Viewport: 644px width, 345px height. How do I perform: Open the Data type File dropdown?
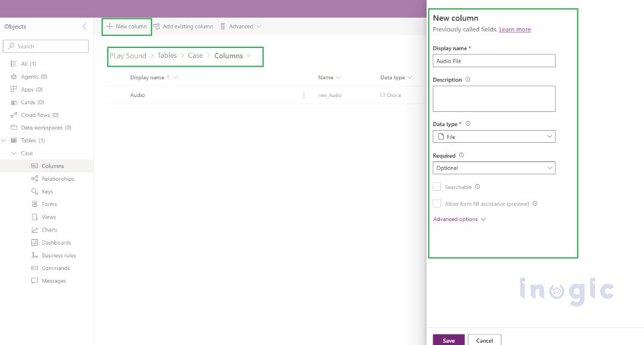pos(494,137)
